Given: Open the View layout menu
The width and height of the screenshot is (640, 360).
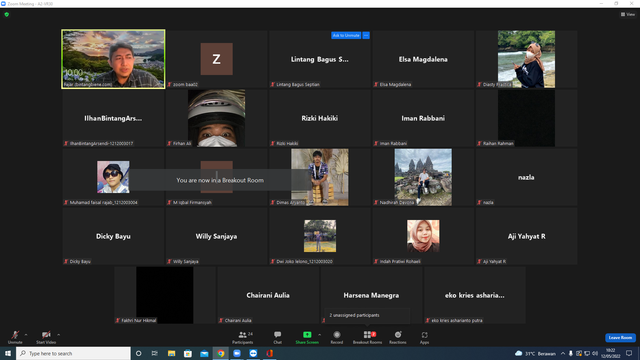Looking at the screenshot, I should (x=628, y=14).
